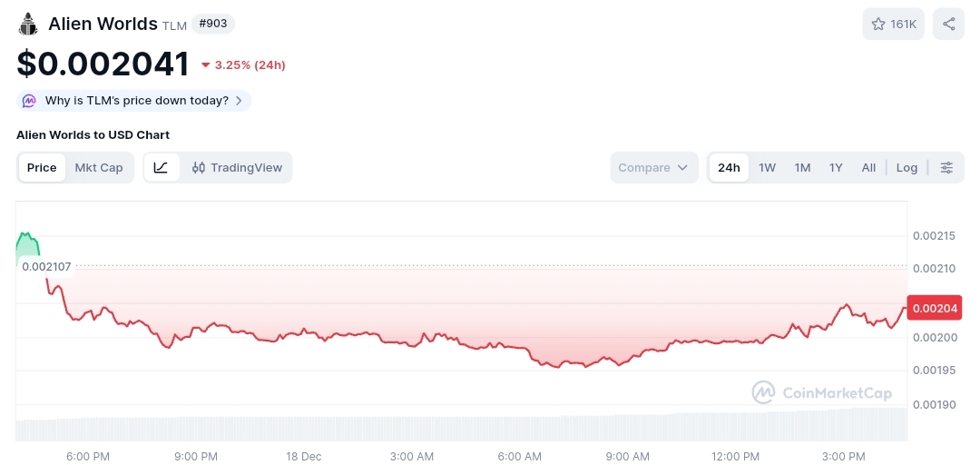The height and width of the screenshot is (465, 980).
Task: Open the share icon button
Action: pyautogui.click(x=949, y=24)
